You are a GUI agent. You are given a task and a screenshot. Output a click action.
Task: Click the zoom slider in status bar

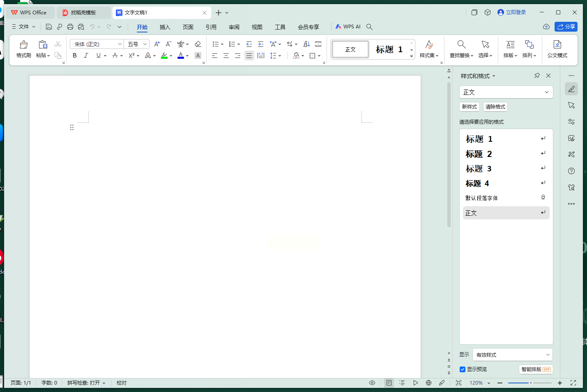pyautogui.click(x=530, y=383)
